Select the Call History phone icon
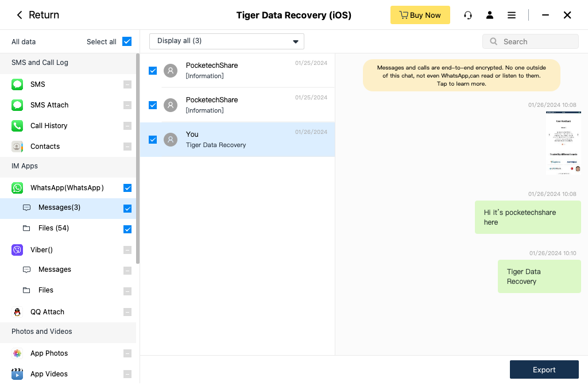Image resolution: width=588 pixels, height=385 pixels. click(17, 126)
